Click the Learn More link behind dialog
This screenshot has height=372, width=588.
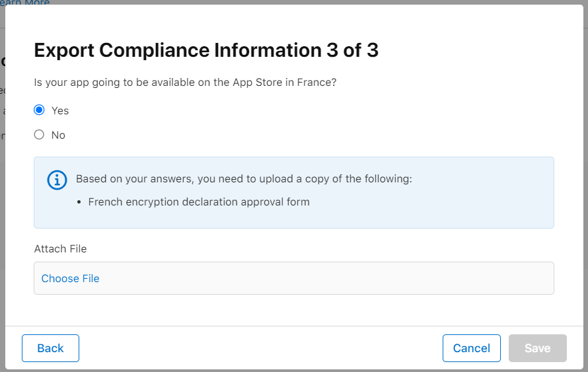pos(25,3)
